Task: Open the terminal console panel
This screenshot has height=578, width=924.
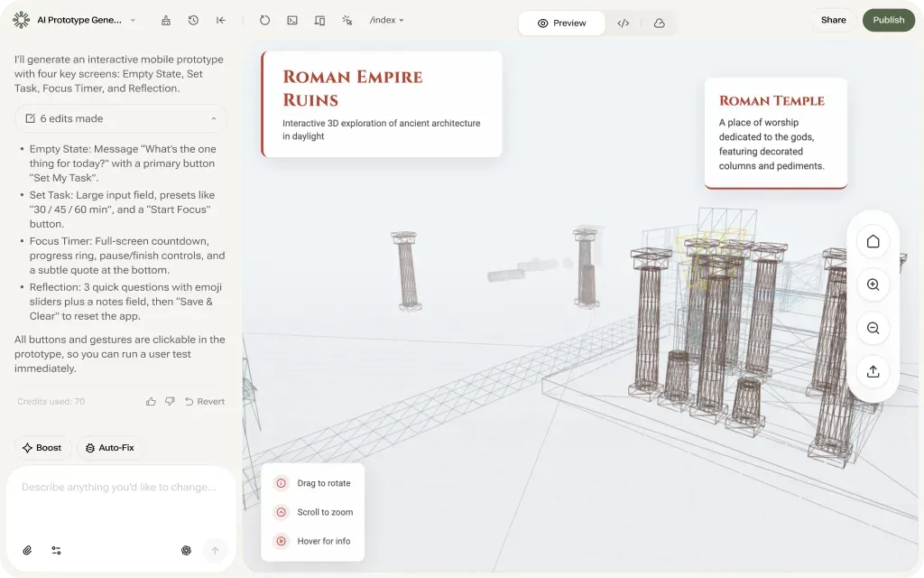Action: (x=291, y=19)
